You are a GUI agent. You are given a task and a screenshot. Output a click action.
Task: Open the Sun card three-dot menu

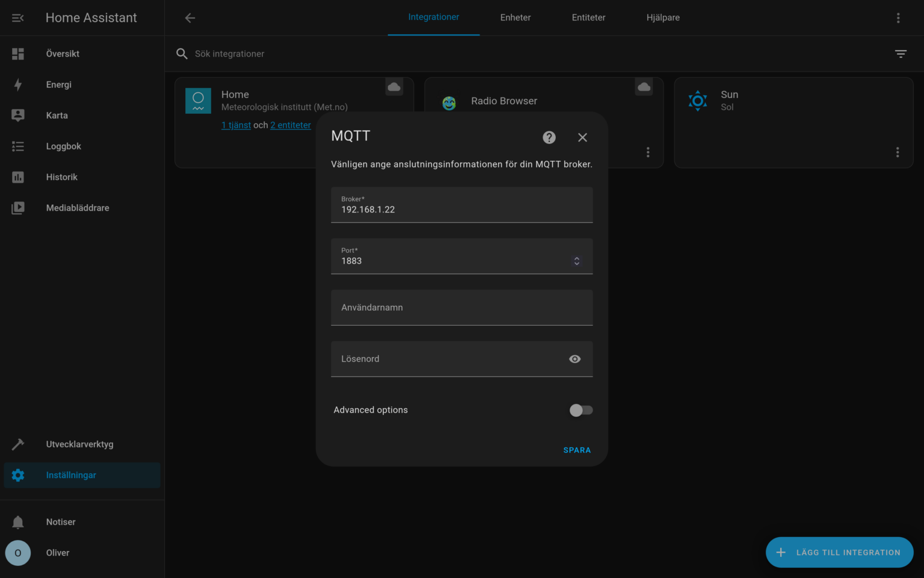pyautogui.click(x=897, y=152)
